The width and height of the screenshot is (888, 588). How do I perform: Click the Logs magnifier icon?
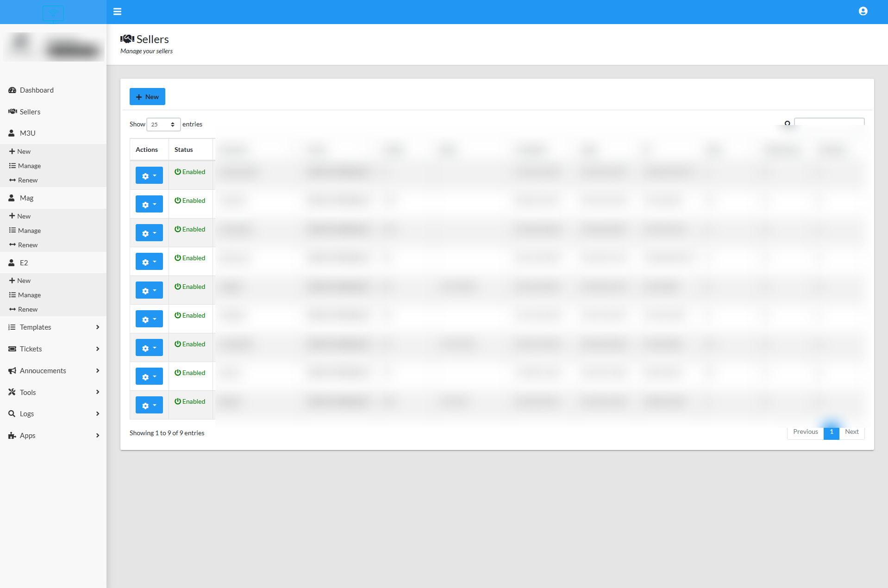point(12,414)
